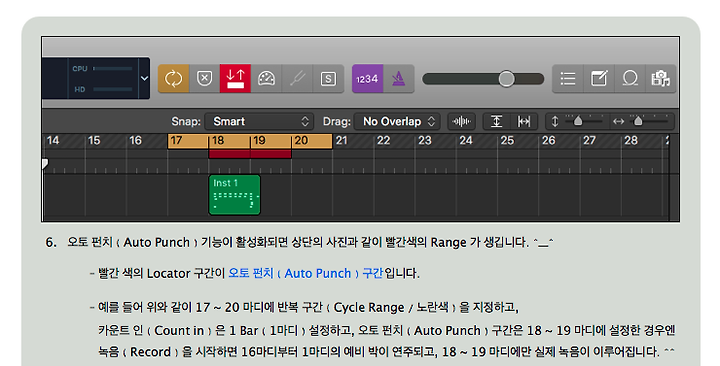Click the white playhead marker
This screenshot has height=366, width=720.
coord(45,163)
